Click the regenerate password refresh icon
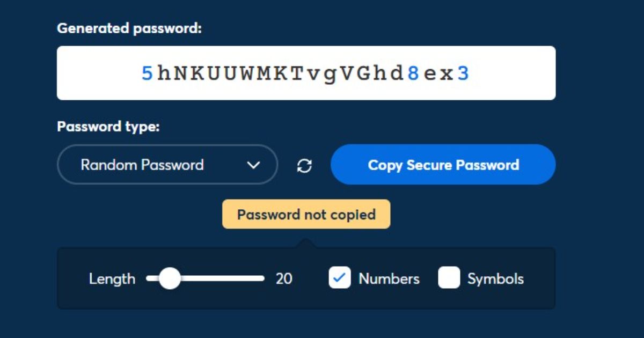644x338 pixels. (x=305, y=166)
